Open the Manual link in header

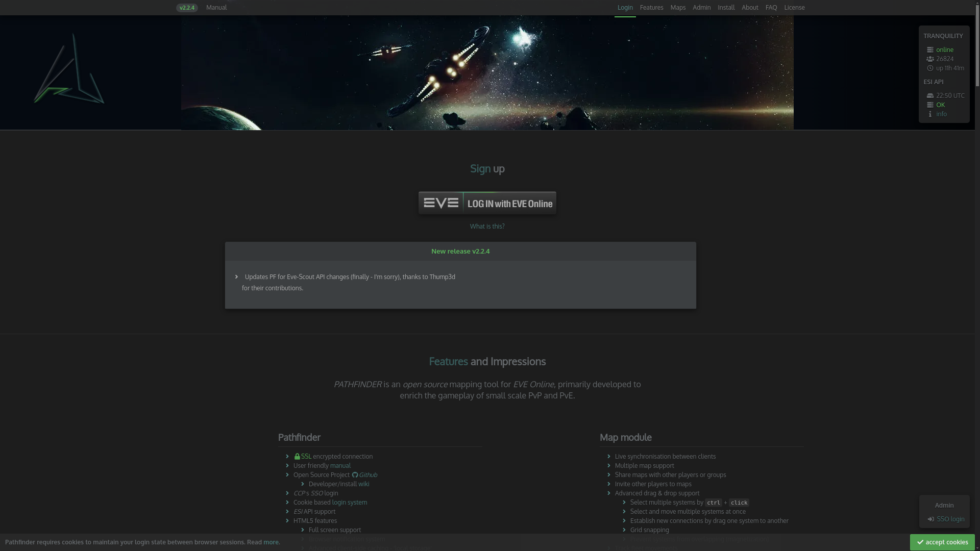(x=216, y=8)
